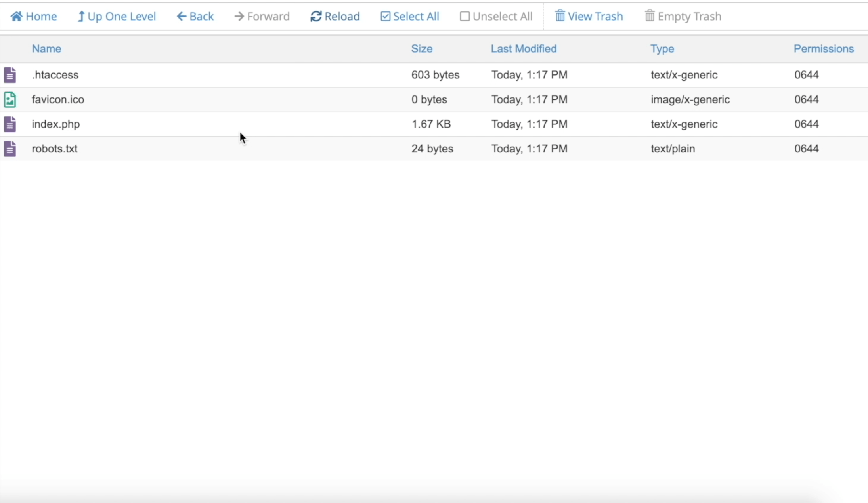Sort by Type column header
This screenshot has height=503, width=868.
662,49
